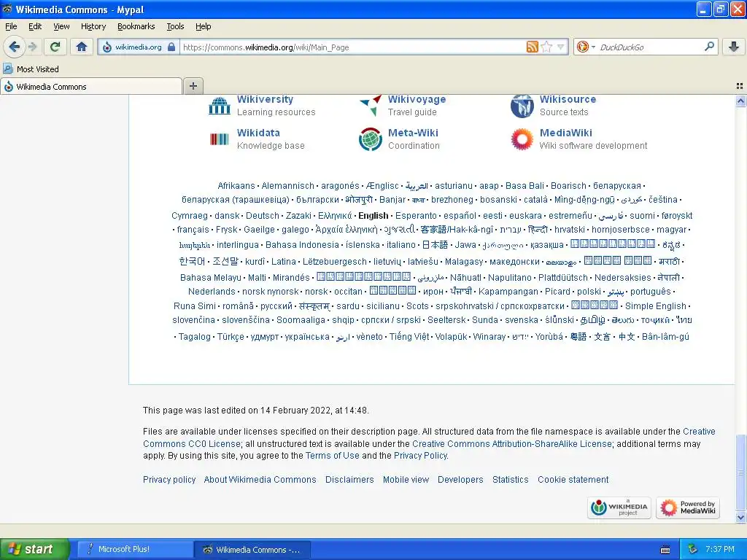Click the Wikimedia project footer badge
747x560 pixels.
[620, 507]
